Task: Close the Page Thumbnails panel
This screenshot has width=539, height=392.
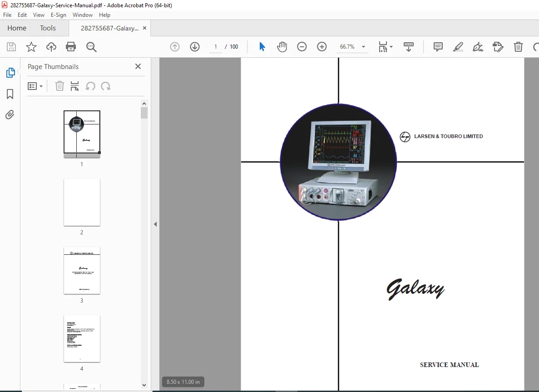Action: point(138,66)
